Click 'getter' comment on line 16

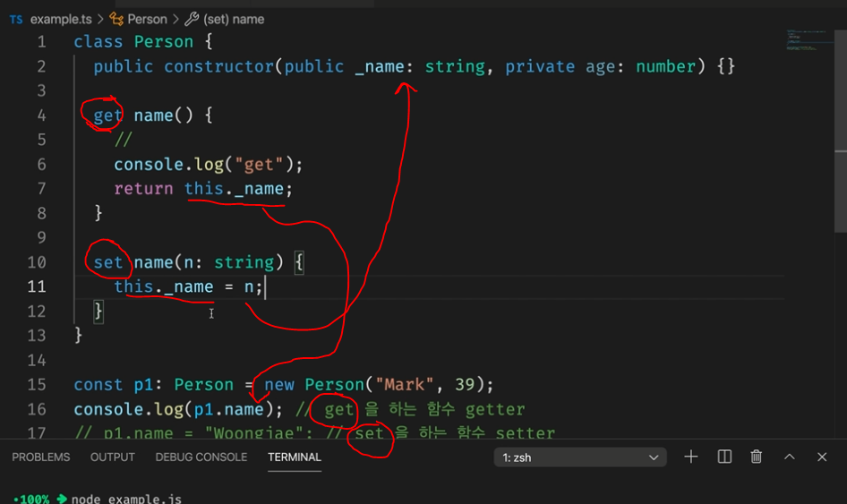(495, 409)
